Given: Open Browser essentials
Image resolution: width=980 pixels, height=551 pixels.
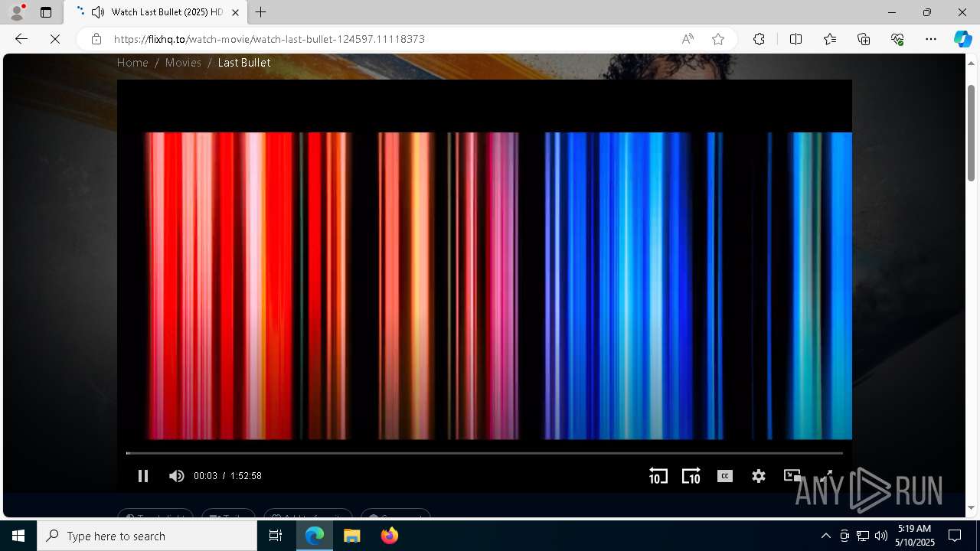Looking at the screenshot, I should 897,39.
